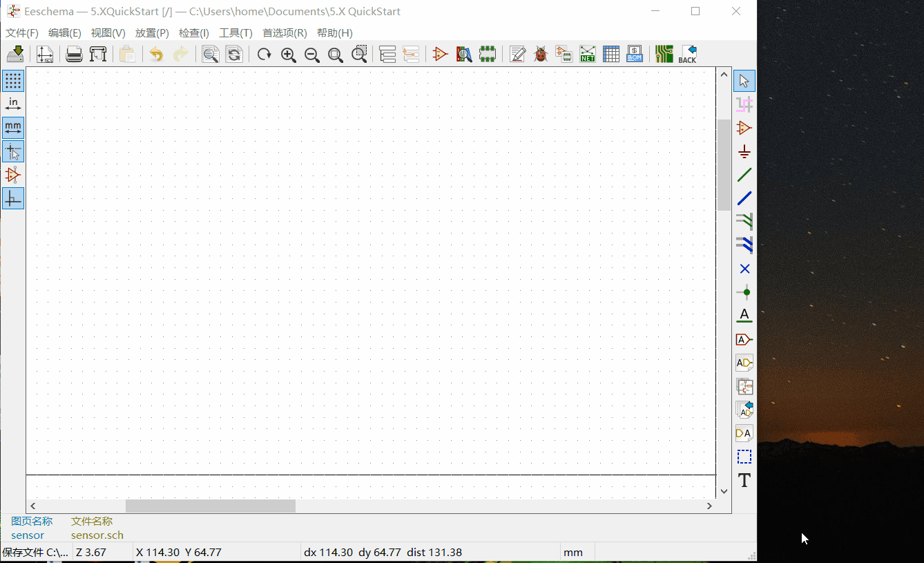Select the place text T tool

coord(744,481)
